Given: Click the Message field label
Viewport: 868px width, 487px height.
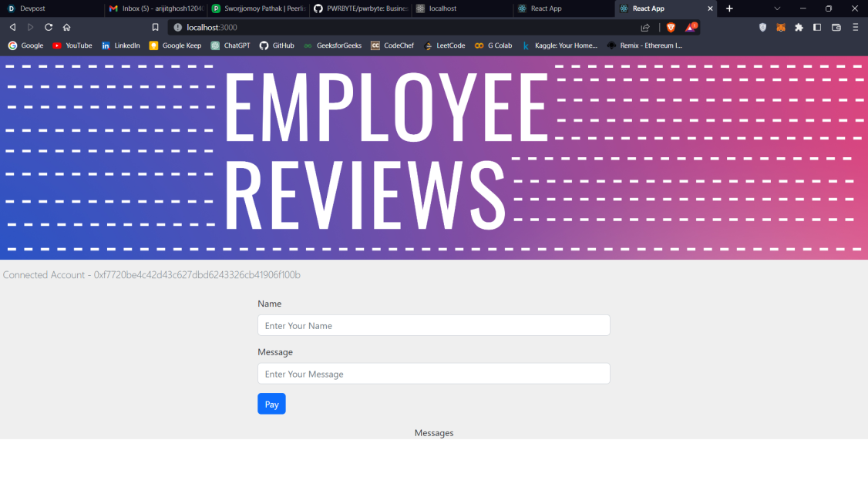Looking at the screenshot, I should [275, 352].
